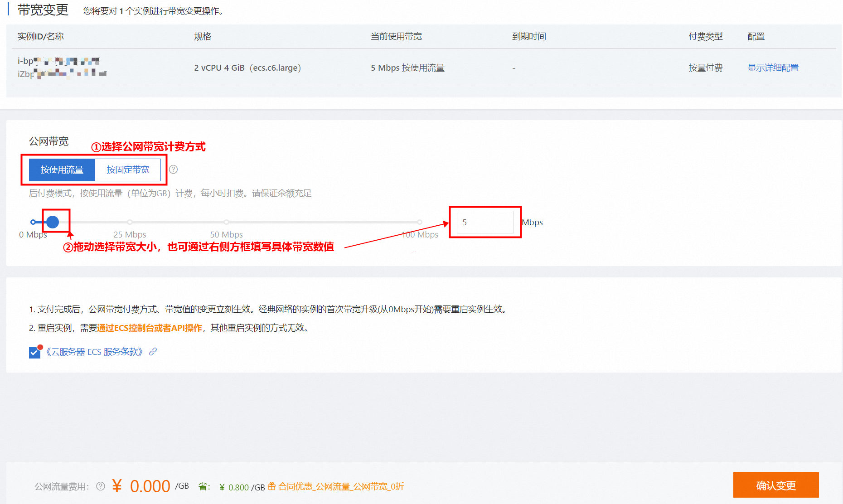The height and width of the screenshot is (504, 843).
Task: Set slider to the 25 Mbps mark
Action: (x=130, y=222)
